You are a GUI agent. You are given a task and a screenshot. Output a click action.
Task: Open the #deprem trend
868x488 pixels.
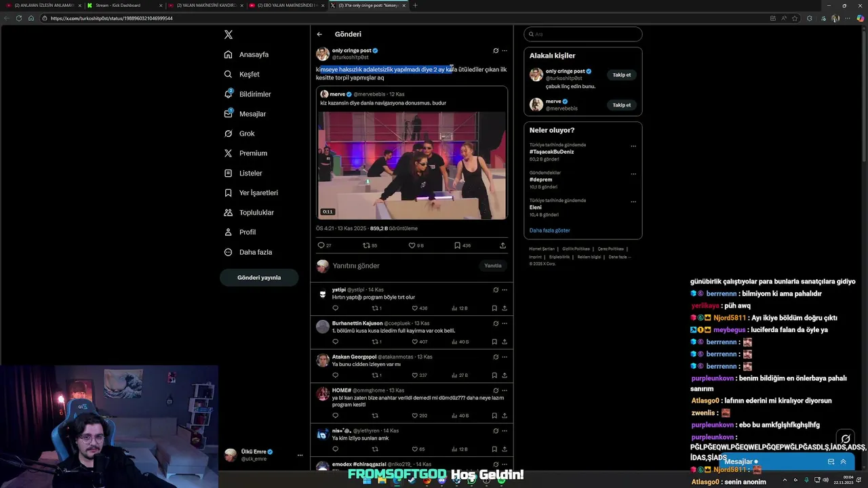[540, 180]
